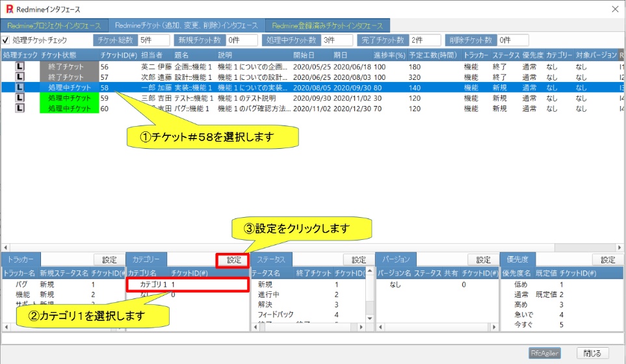
Task: Click the チケットID(#) column header in ticket table
Action: (119, 55)
